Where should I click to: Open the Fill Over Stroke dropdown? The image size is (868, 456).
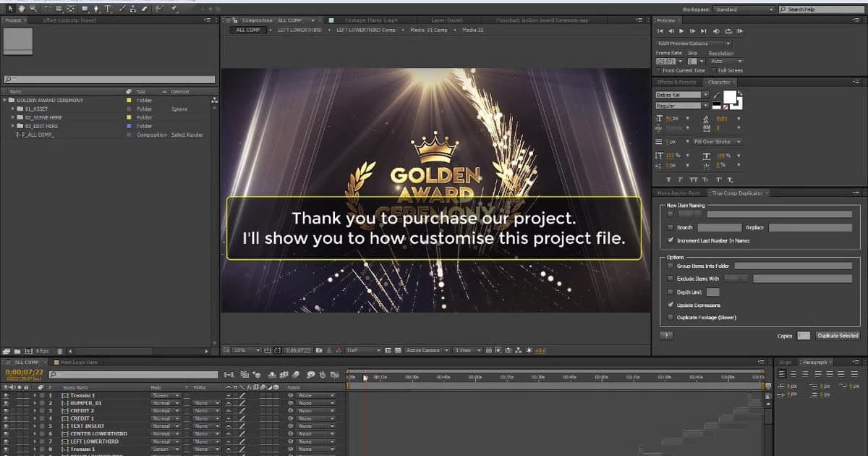716,141
